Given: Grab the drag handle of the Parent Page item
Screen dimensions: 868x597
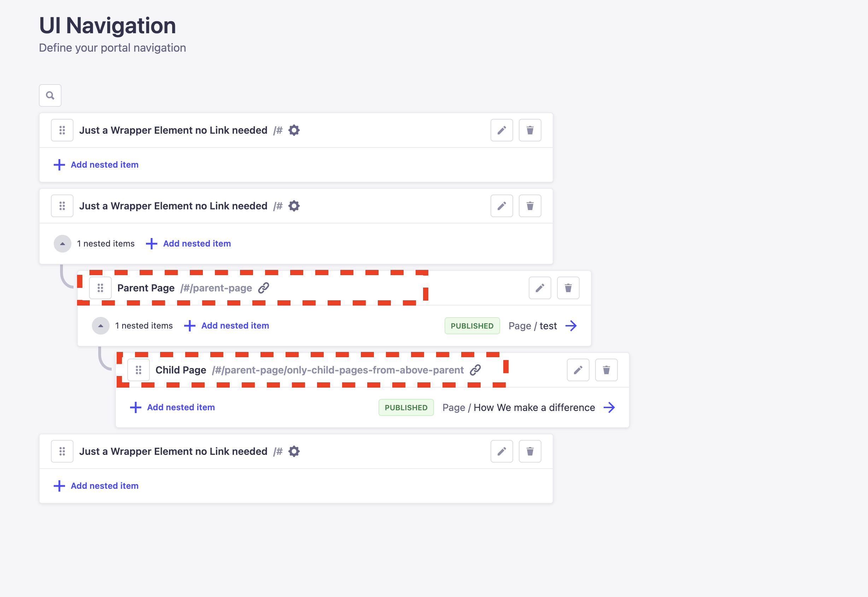Looking at the screenshot, I should 100,288.
